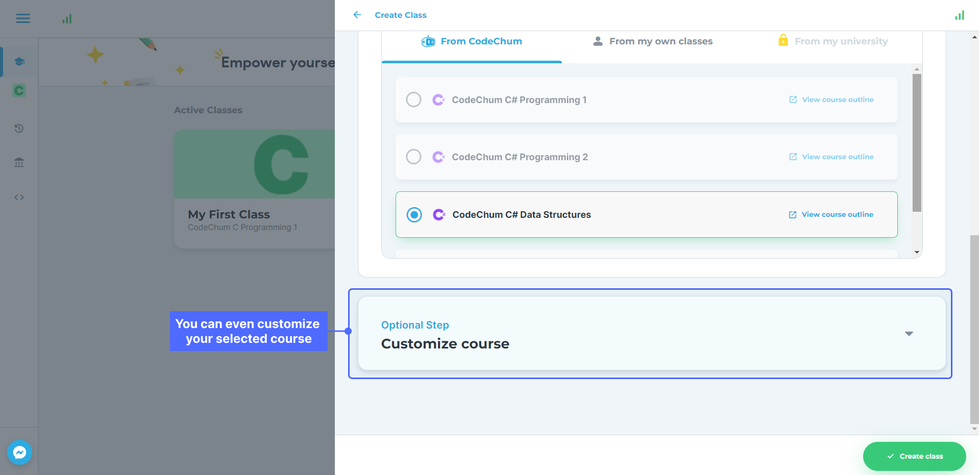Select the green C class icon in sidebar
980x475 pixels.
point(19,91)
